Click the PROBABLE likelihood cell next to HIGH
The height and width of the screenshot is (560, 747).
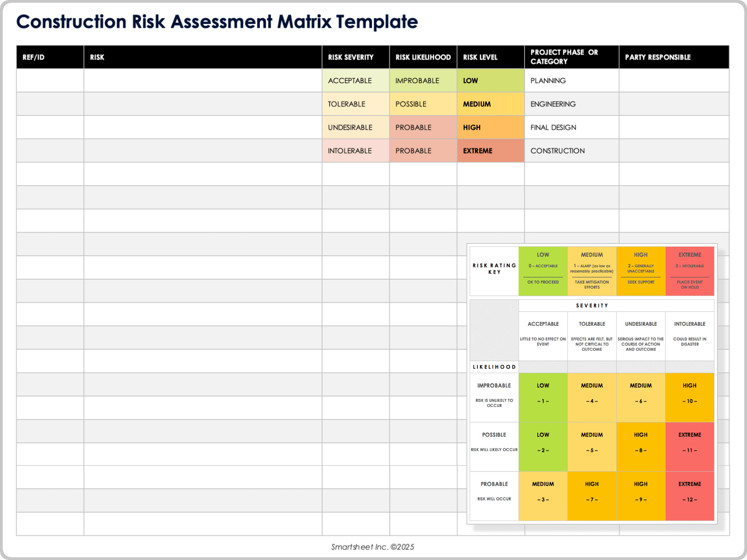point(413,127)
